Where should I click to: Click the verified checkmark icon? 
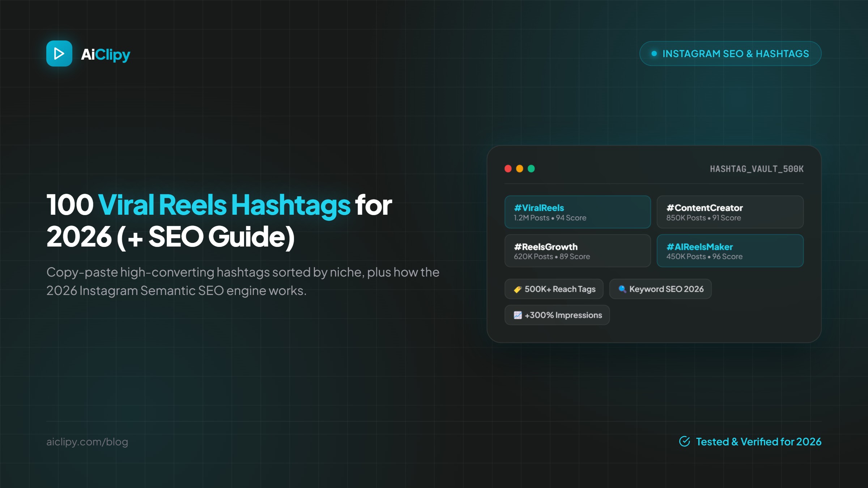point(685,441)
